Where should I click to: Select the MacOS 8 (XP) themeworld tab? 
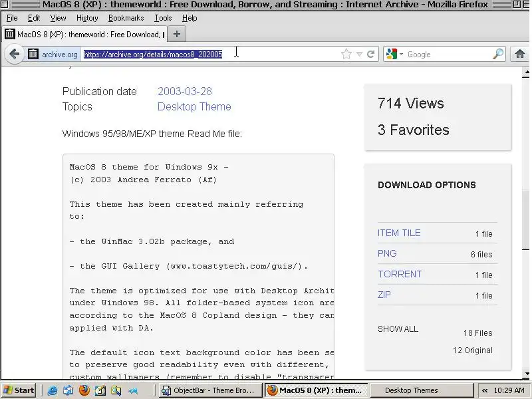(x=85, y=35)
